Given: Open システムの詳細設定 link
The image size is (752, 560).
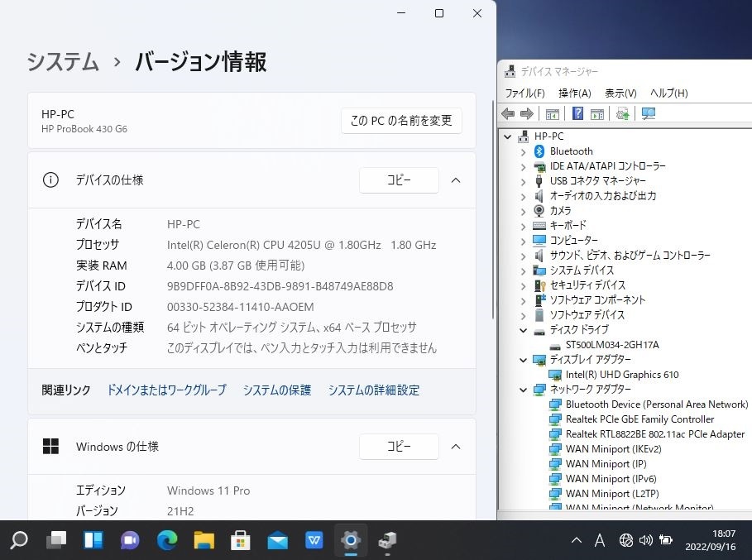Looking at the screenshot, I should [374, 390].
